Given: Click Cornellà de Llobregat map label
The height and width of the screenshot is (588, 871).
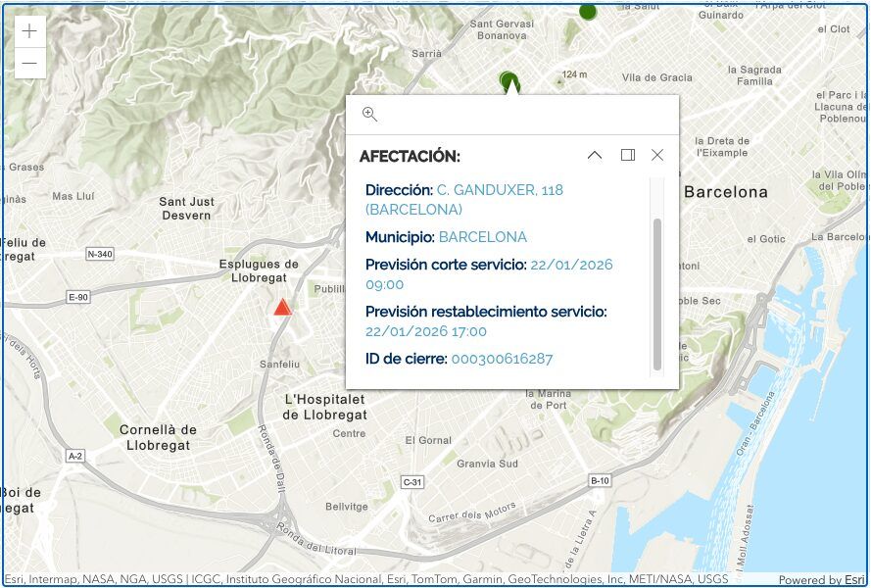Looking at the screenshot, I should click(158, 437).
